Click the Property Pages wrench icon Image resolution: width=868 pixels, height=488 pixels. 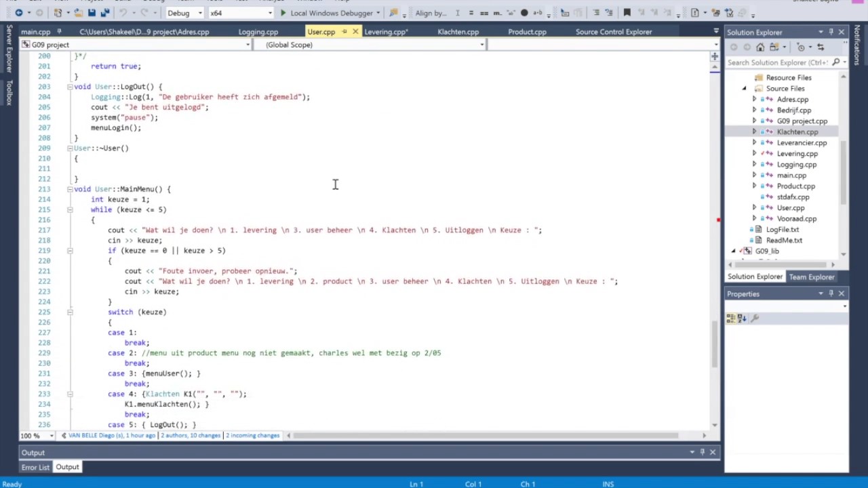point(755,318)
